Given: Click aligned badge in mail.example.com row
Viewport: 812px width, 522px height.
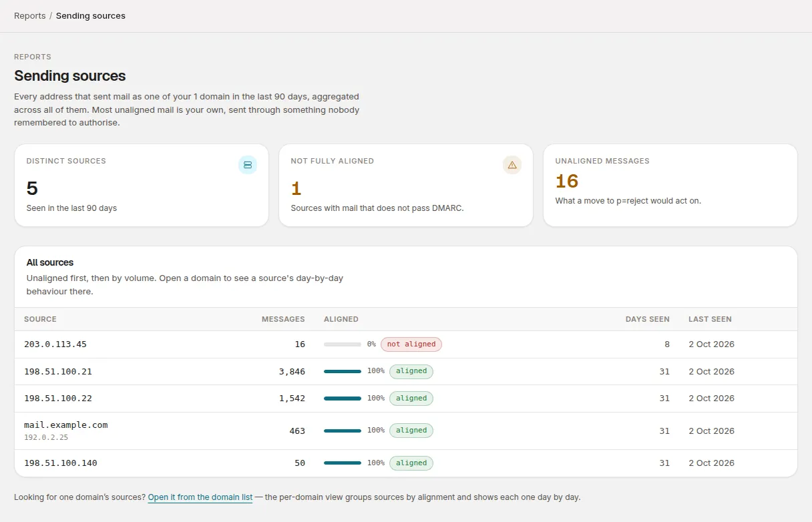Looking at the screenshot, I should tap(411, 431).
